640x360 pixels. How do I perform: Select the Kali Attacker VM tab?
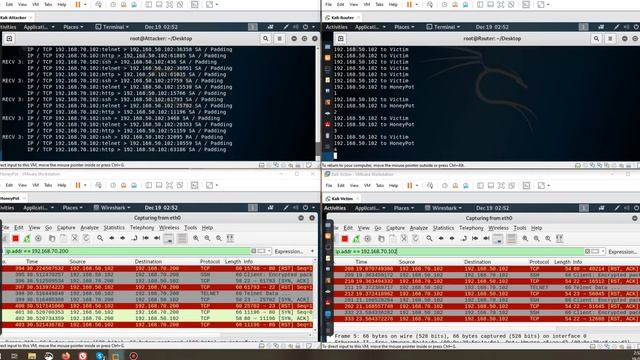(14, 18)
